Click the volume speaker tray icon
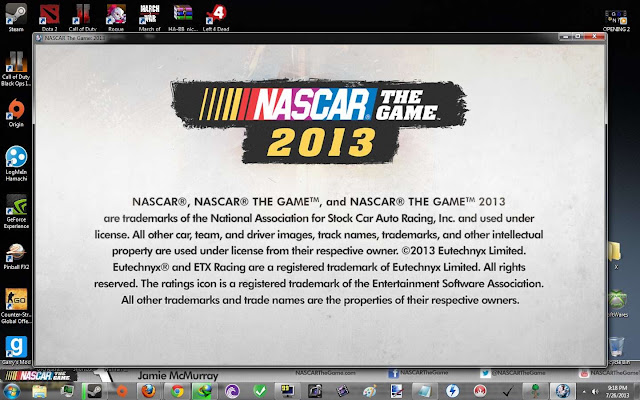The height and width of the screenshot is (400, 640). point(594,391)
